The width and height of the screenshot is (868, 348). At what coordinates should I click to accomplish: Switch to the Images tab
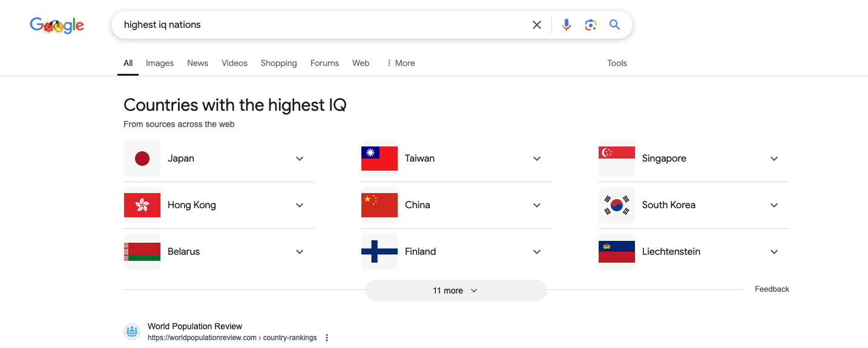[x=160, y=63]
